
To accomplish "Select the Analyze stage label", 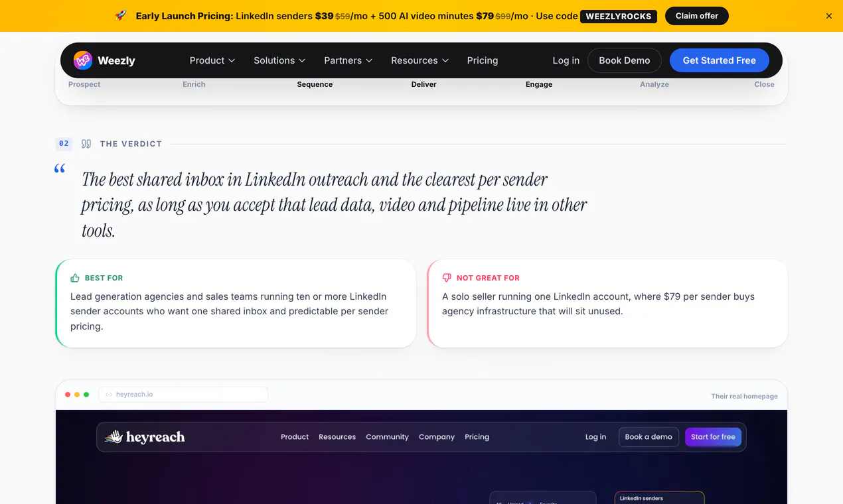I will 654,84.
